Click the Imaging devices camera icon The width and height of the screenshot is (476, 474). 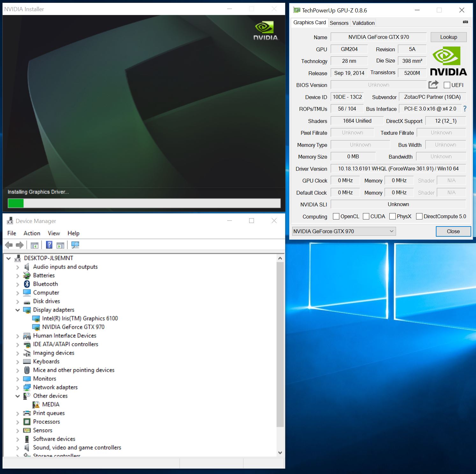[x=27, y=353]
